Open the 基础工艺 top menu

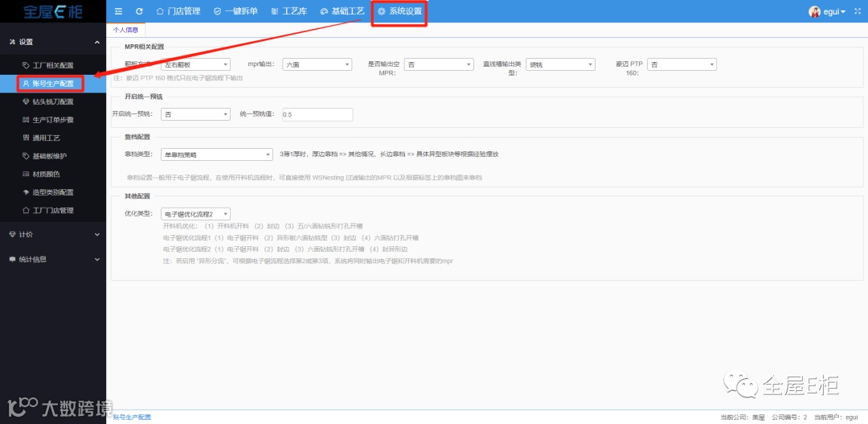(342, 11)
